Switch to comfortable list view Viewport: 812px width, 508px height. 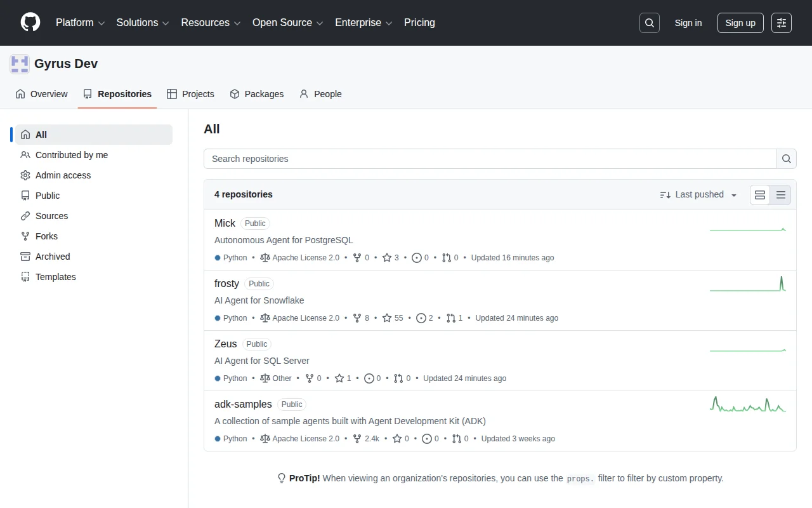(760, 195)
